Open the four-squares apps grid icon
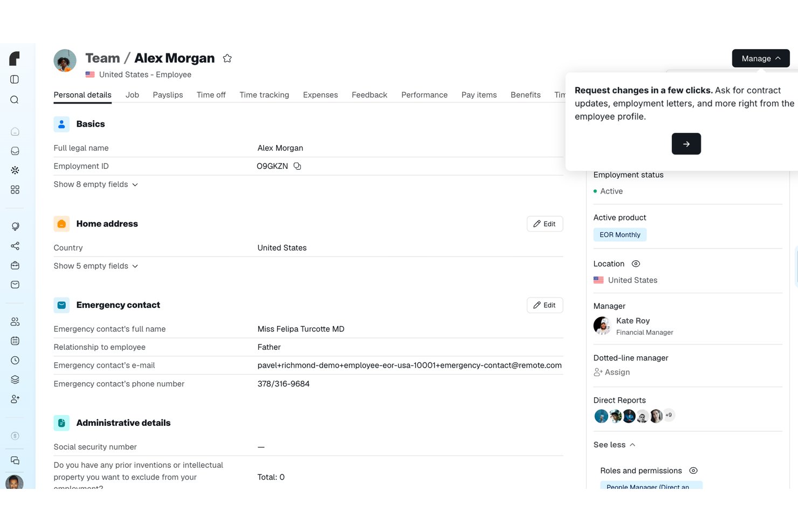The width and height of the screenshot is (798, 532). point(15,190)
